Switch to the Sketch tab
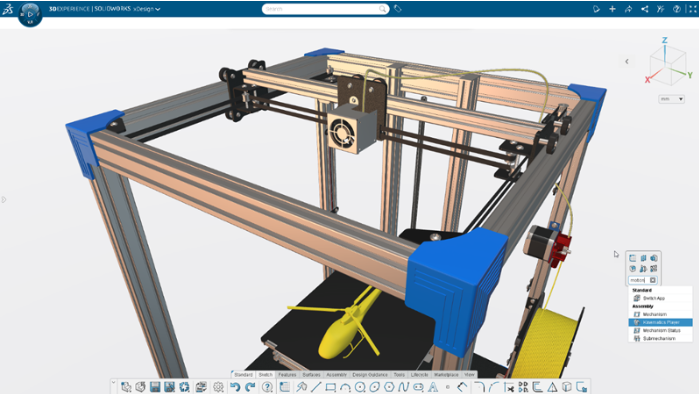This screenshot has height=394, width=699. pyautogui.click(x=265, y=375)
